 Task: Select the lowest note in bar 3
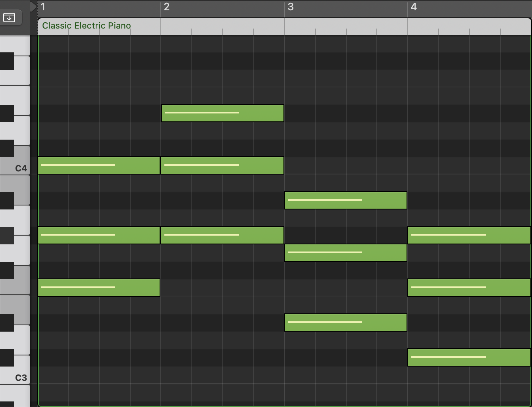(x=345, y=323)
